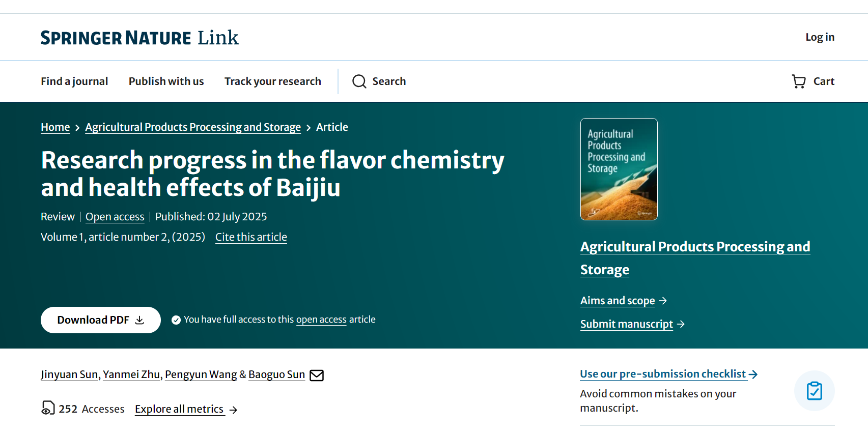This screenshot has width=868, height=433.
Task: Open the Publish with us menu
Action: click(x=166, y=81)
